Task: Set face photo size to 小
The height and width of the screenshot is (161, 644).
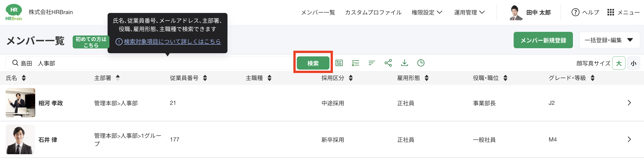Action: tap(633, 63)
